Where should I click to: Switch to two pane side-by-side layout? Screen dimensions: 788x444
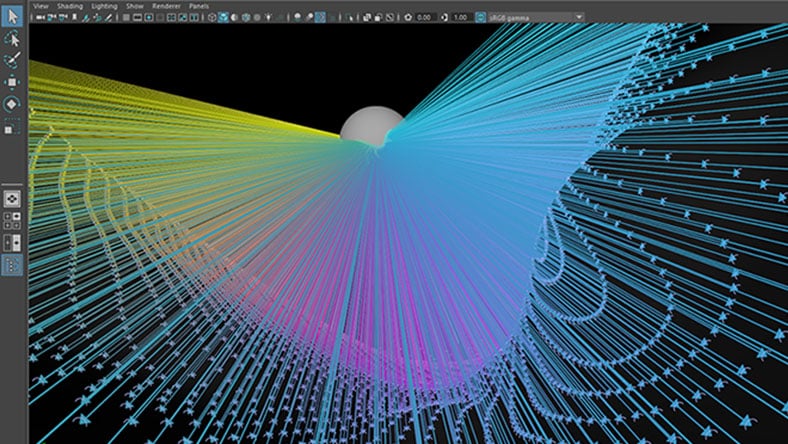tap(12, 242)
